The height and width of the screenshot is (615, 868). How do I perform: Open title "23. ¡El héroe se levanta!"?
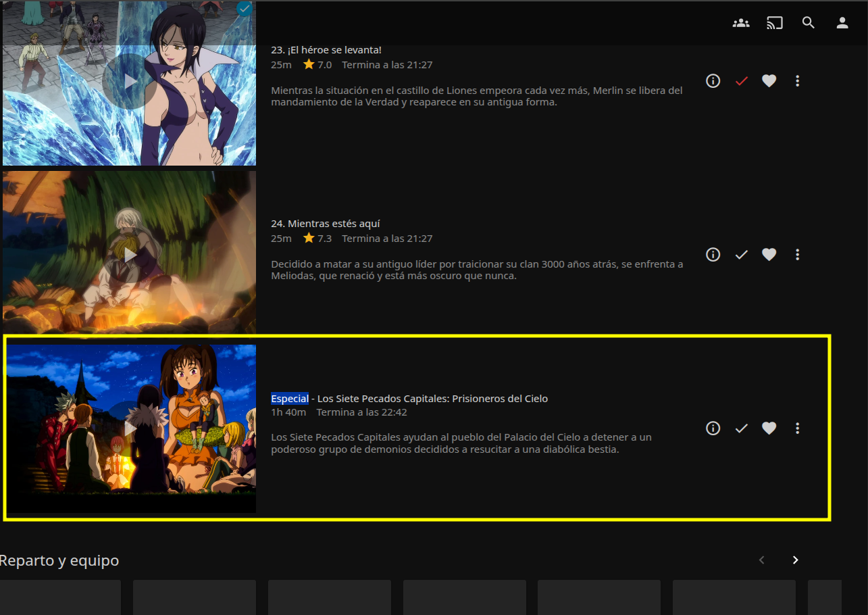326,50
